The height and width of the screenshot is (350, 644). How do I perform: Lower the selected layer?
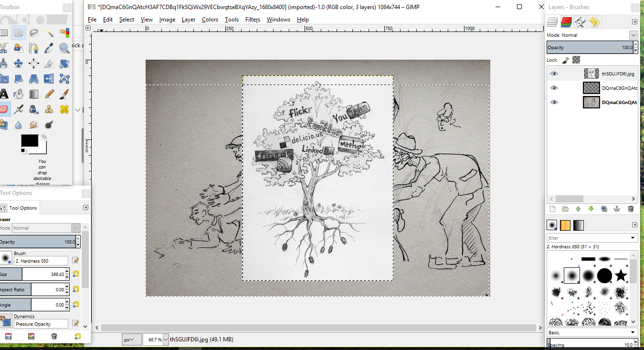pos(591,209)
